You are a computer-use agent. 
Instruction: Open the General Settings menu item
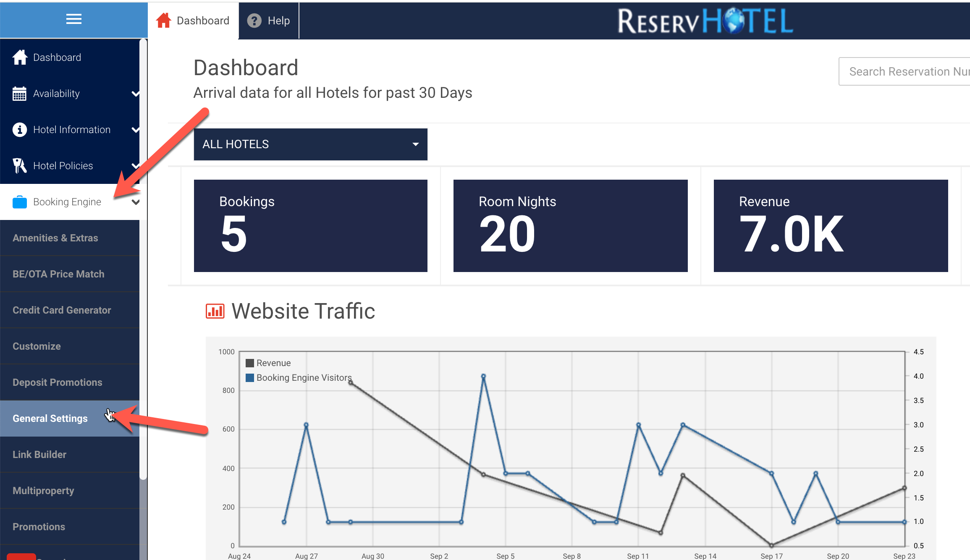pyautogui.click(x=50, y=419)
